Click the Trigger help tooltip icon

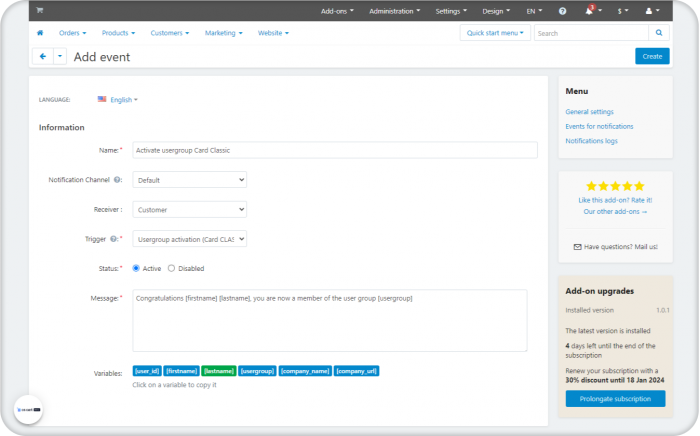pos(113,239)
